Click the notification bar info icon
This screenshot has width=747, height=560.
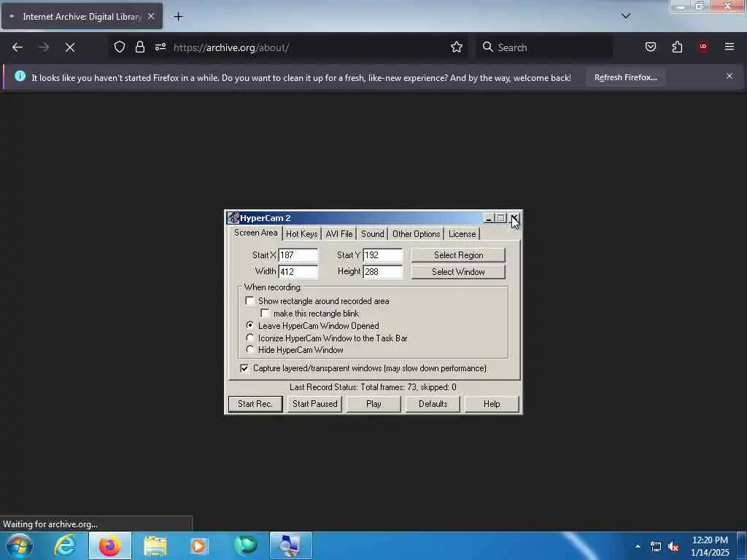click(20, 76)
